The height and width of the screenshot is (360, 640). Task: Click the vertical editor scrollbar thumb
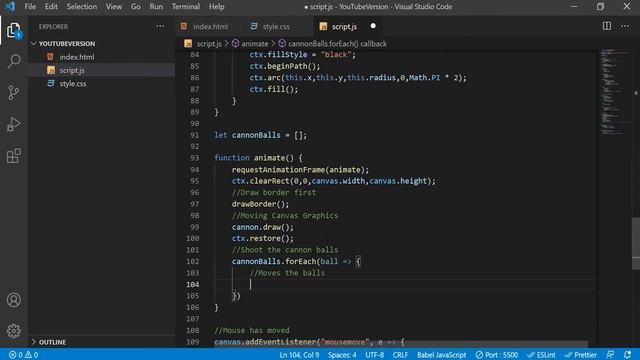click(636, 243)
